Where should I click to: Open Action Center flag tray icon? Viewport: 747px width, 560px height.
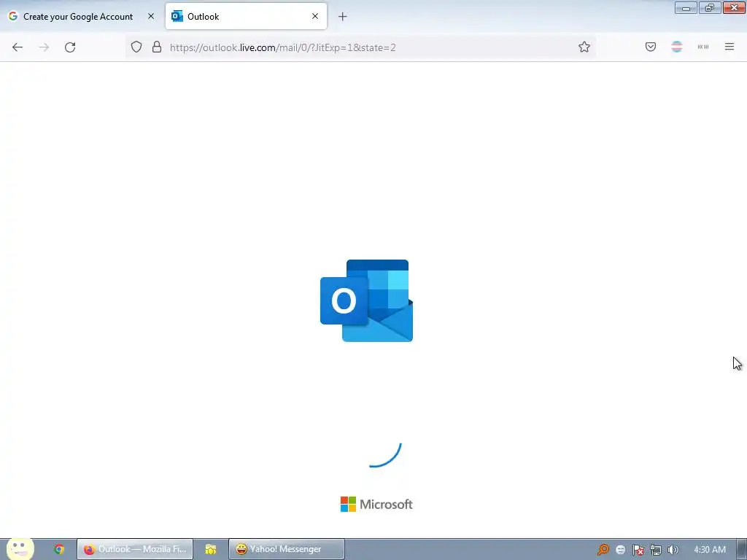pyautogui.click(x=638, y=550)
